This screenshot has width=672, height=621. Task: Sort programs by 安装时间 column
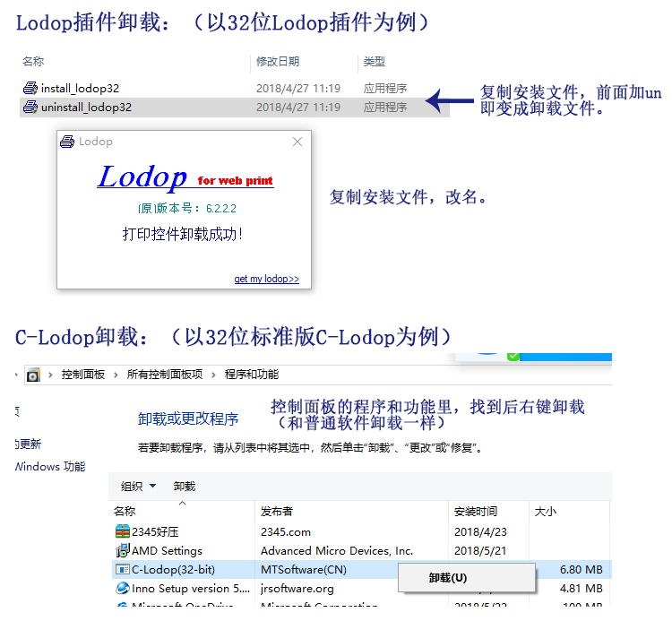pos(476,512)
